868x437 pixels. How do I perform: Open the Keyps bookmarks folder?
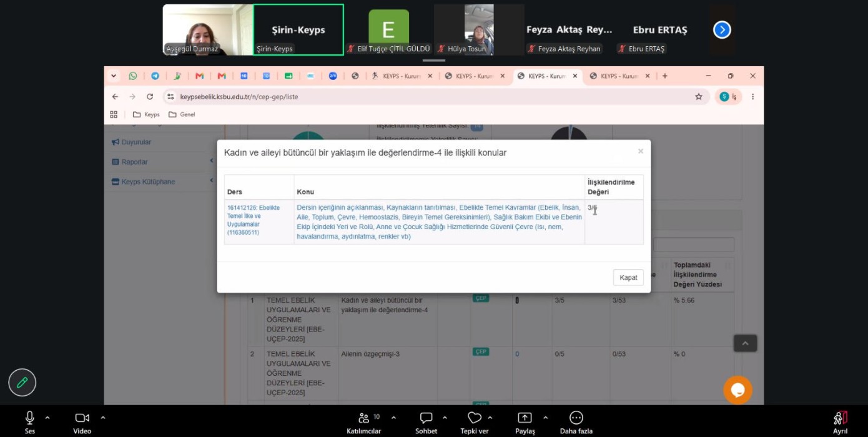pos(146,114)
